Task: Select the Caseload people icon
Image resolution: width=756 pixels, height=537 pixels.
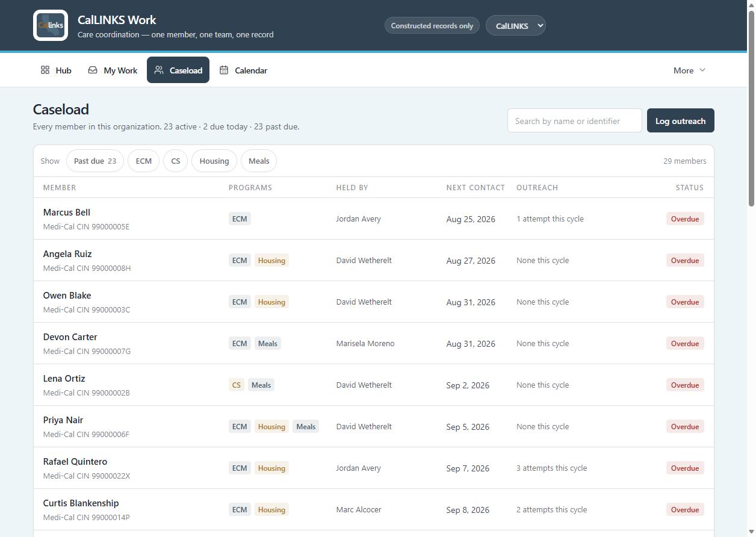Action: pos(159,70)
